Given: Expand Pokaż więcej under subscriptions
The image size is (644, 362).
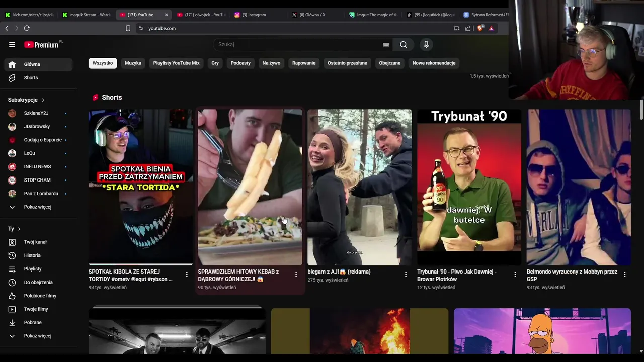Looking at the screenshot, I should (x=39, y=207).
